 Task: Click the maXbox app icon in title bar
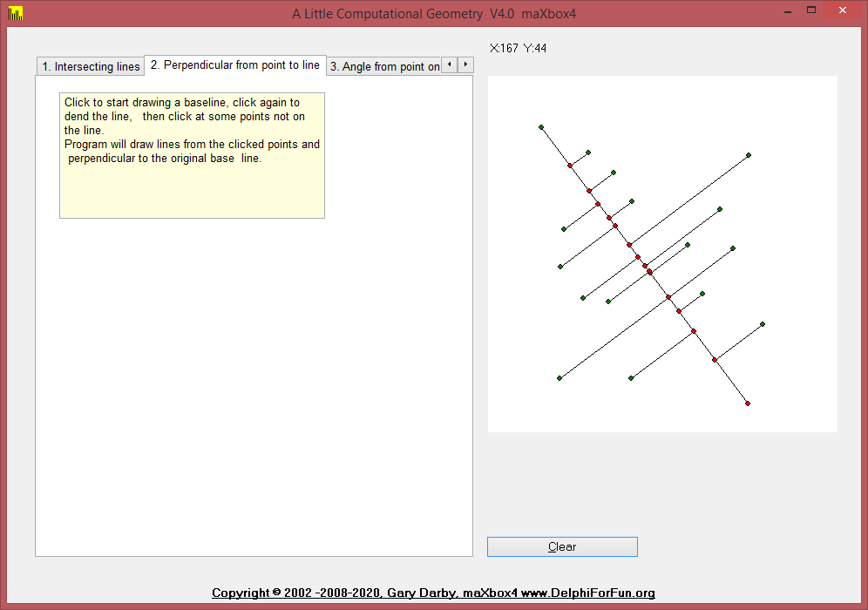pyautogui.click(x=15, y=13)
